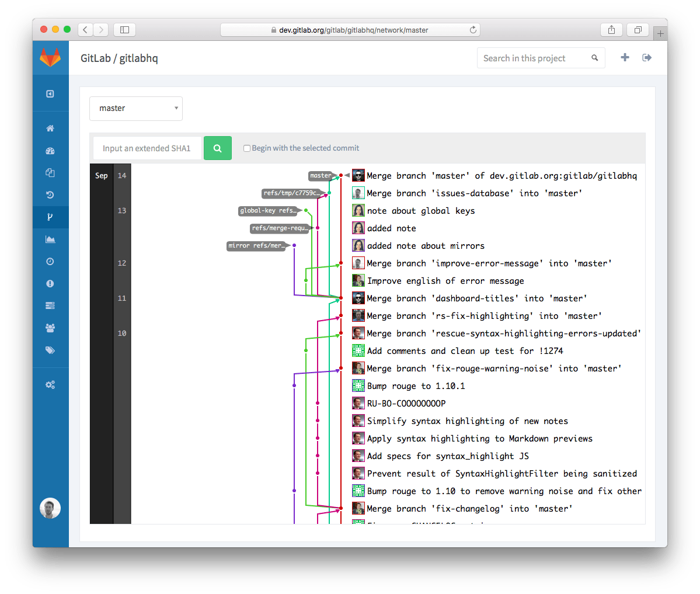Go forward with the browser forward arrow
Screen dimensions: 700x594
(102, 30)
